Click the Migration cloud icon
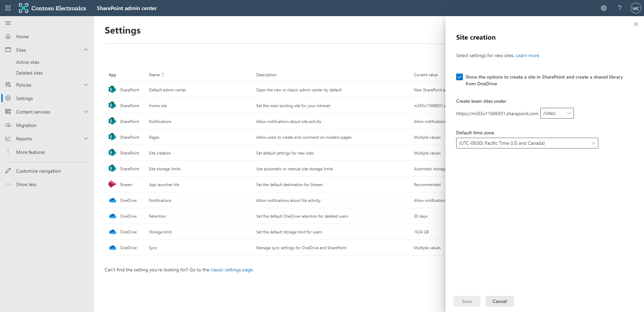Viewport: 644px width, 312px height. pos(8,125)
